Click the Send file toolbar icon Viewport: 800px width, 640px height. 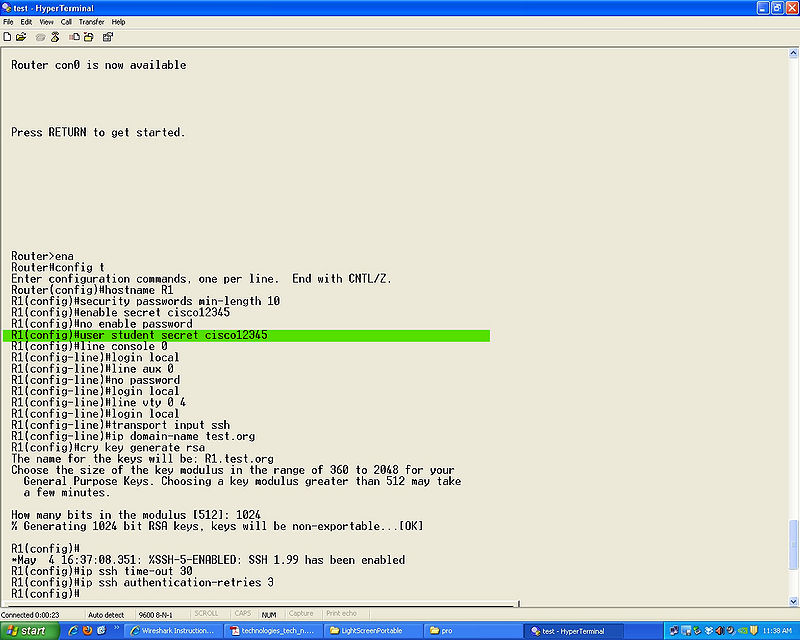click(74, 37)
